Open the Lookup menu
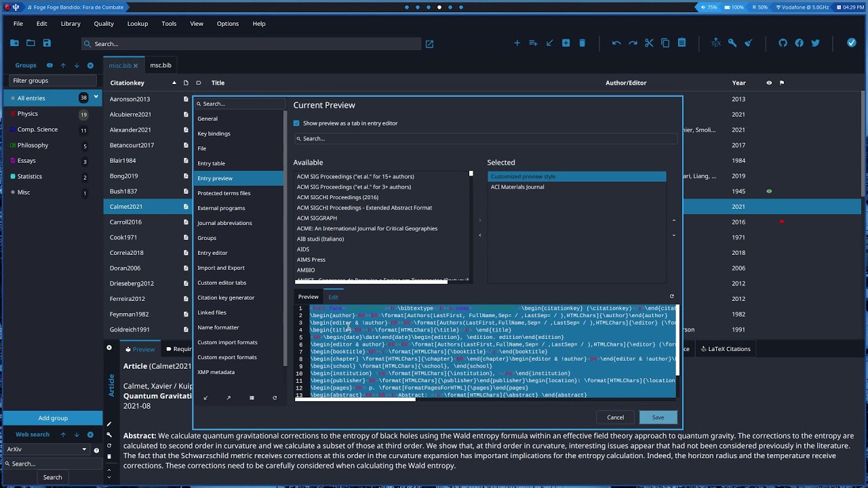Screen dimensions: 868x488 pyautogui.click(x=138, y=24)
